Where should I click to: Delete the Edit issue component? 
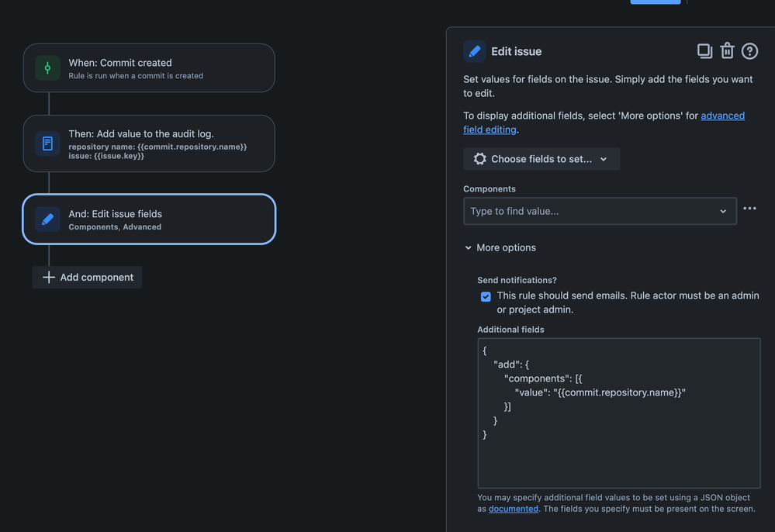727,51
